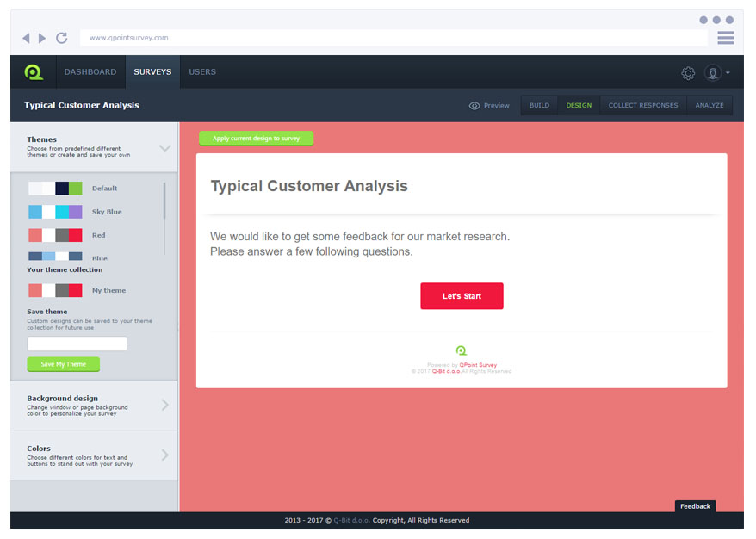This screenshot has height=539, width=756.
Task: Select the My theme swatch
Action: (55, 290)
